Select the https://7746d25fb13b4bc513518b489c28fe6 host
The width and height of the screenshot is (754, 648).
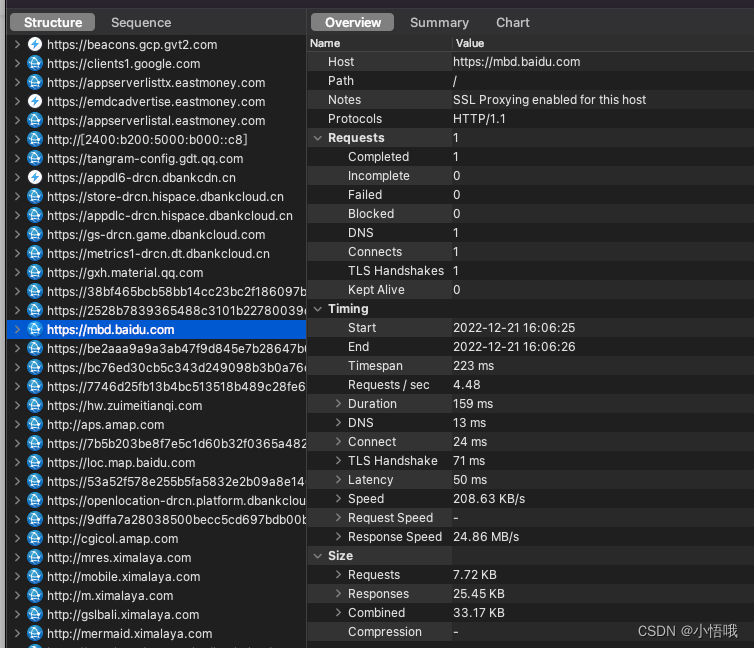pyautogui.click(x=157, y=386)
